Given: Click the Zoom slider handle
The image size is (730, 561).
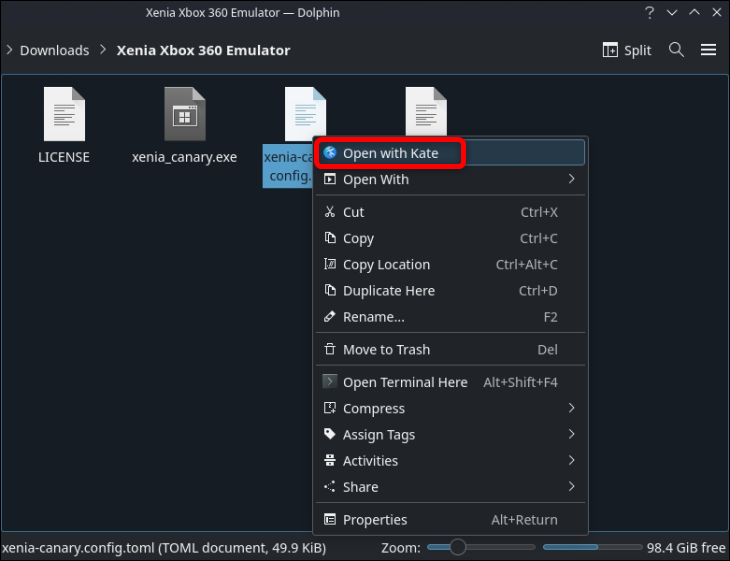Looking at the screenshot, I should coord(458,547).
